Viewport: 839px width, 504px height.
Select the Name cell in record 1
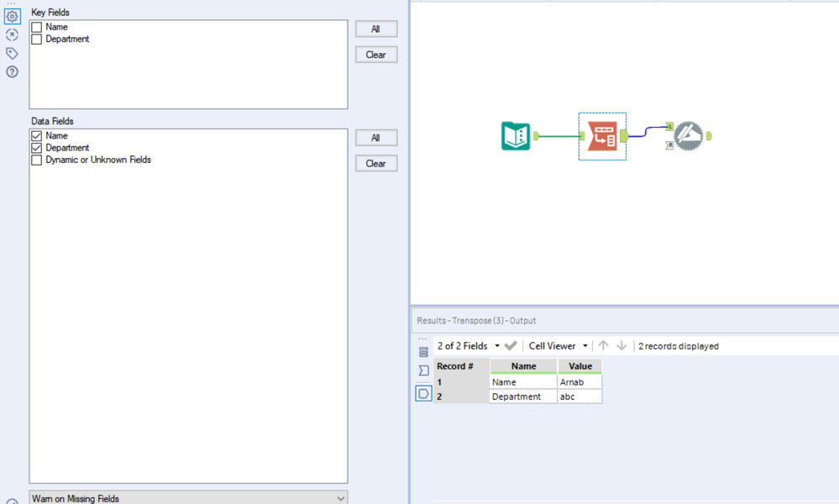(x=523, y=382)
